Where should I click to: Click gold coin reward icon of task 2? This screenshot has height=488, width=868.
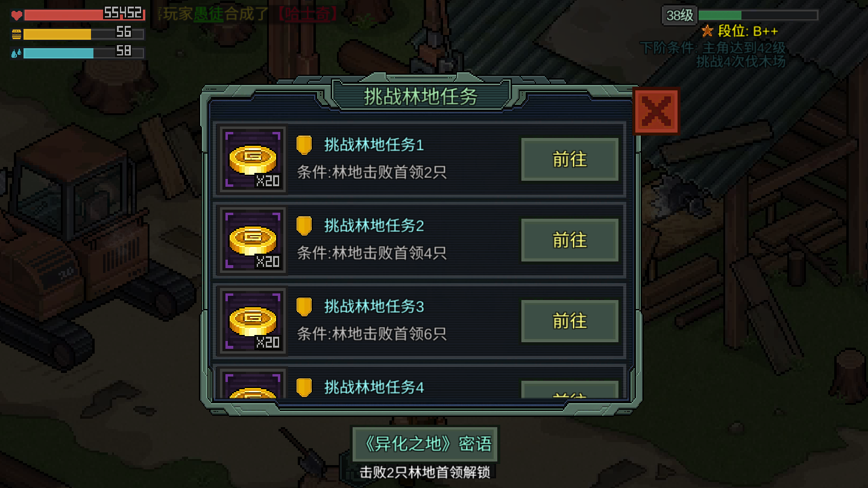[x=253, y=240]
